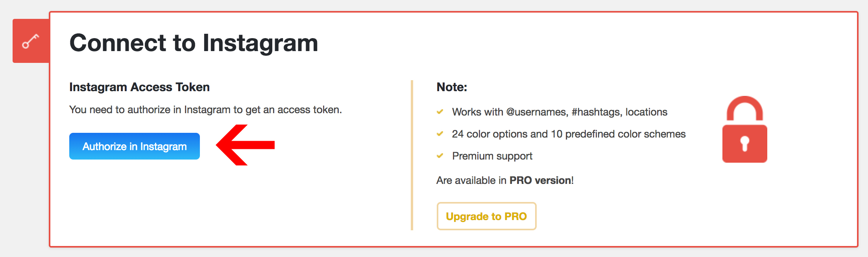Click the red padlock icon
868x257 pixels.
click(x=744, y=129)
